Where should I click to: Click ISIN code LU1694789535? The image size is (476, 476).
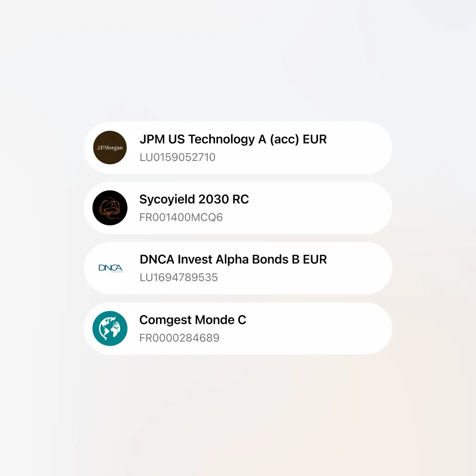tap(179, 278)
